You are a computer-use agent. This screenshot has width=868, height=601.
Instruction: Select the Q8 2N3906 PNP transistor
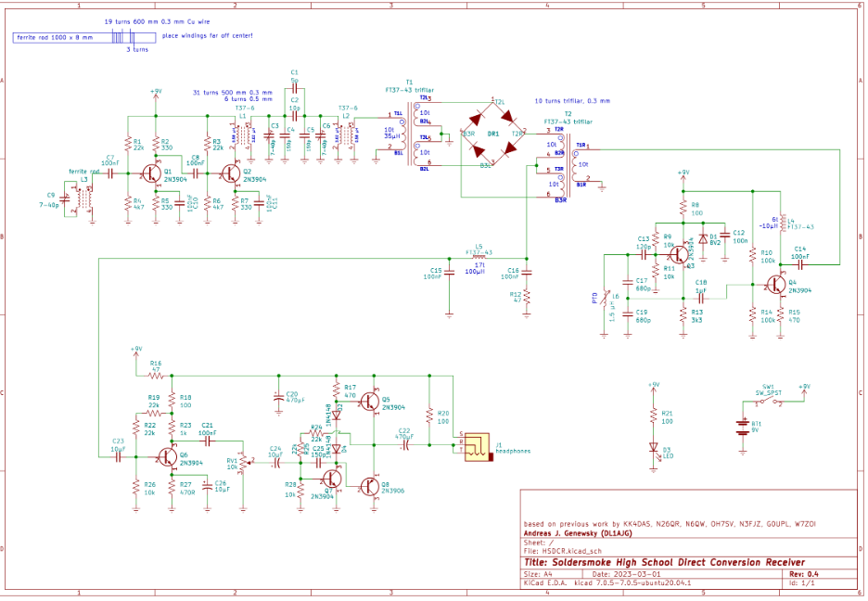click(x=369, y=486)
